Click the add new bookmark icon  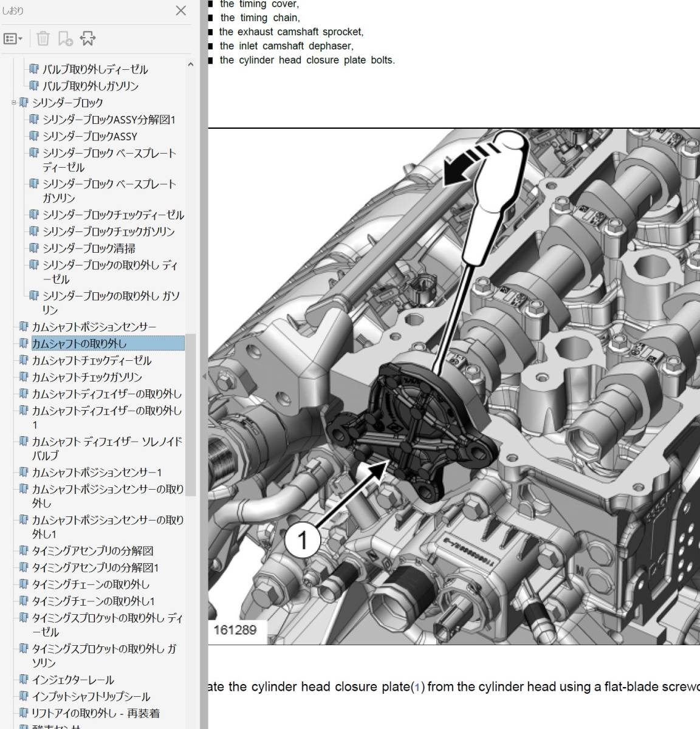tap(65, 39)
